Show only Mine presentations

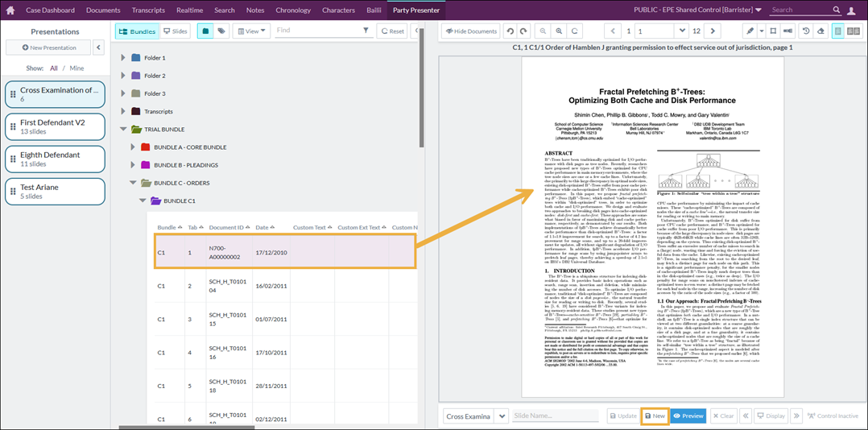coord(76,68)
